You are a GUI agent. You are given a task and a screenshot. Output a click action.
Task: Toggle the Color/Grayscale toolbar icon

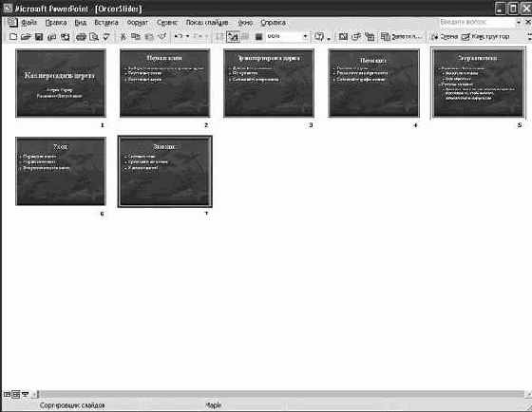click(x=258, y=36)
